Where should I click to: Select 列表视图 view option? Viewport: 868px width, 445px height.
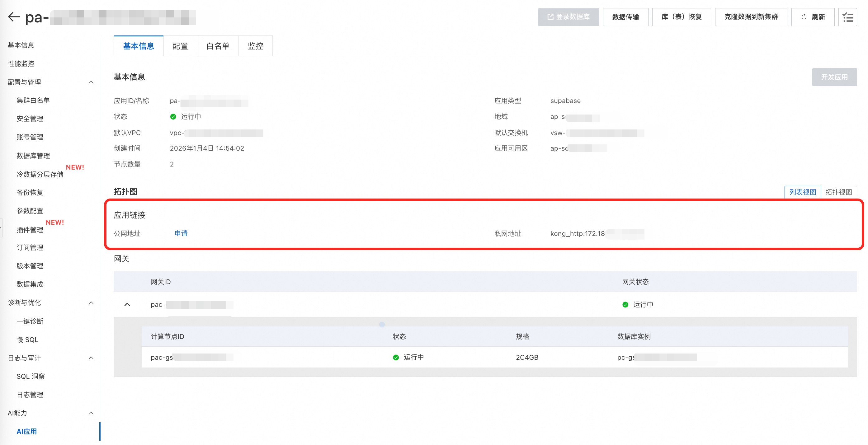coord(803,192)
